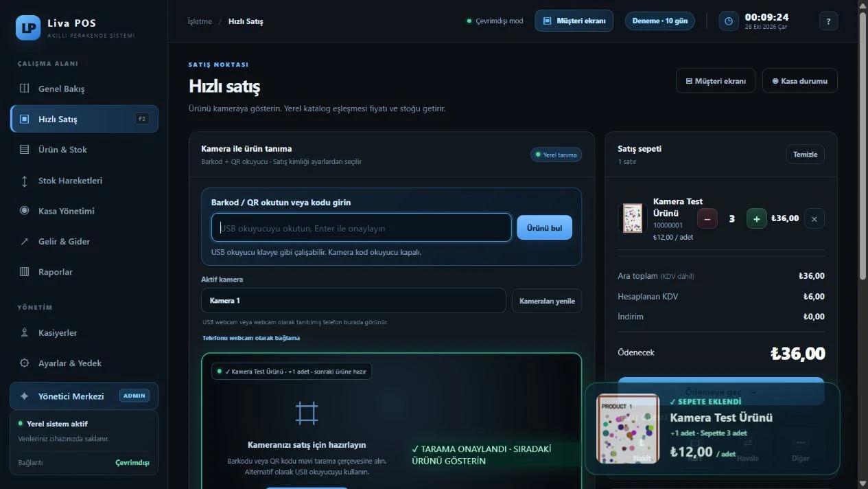Remove Kamera Test Ürünü from cart
Viewport: 868px width, 489px height.
pyautogui.click(x=814, y=218)
